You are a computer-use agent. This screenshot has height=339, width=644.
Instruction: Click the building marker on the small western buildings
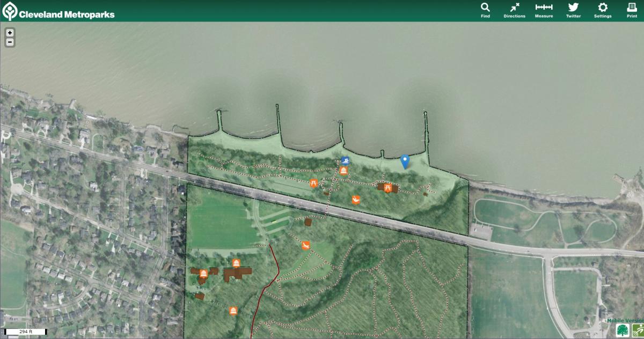pos(203,274)
